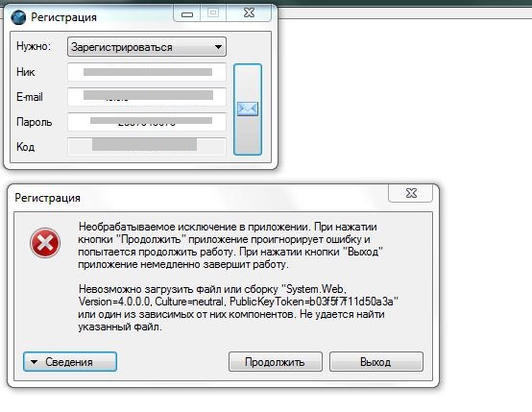Image resolution: width=532 pixels, height=412 pixels.
Task: Click the Регистрация form title bar text
Action: click(63, 17)
